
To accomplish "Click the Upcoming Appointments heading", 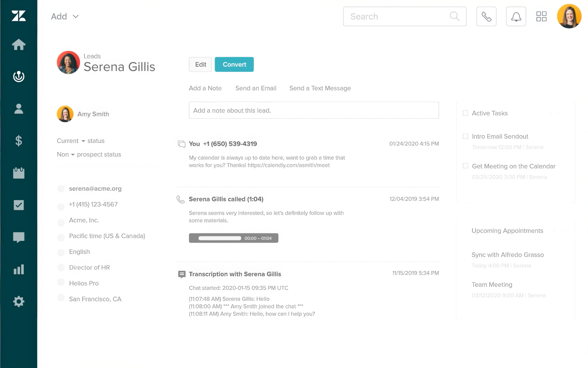I will [x=507, y=231].
